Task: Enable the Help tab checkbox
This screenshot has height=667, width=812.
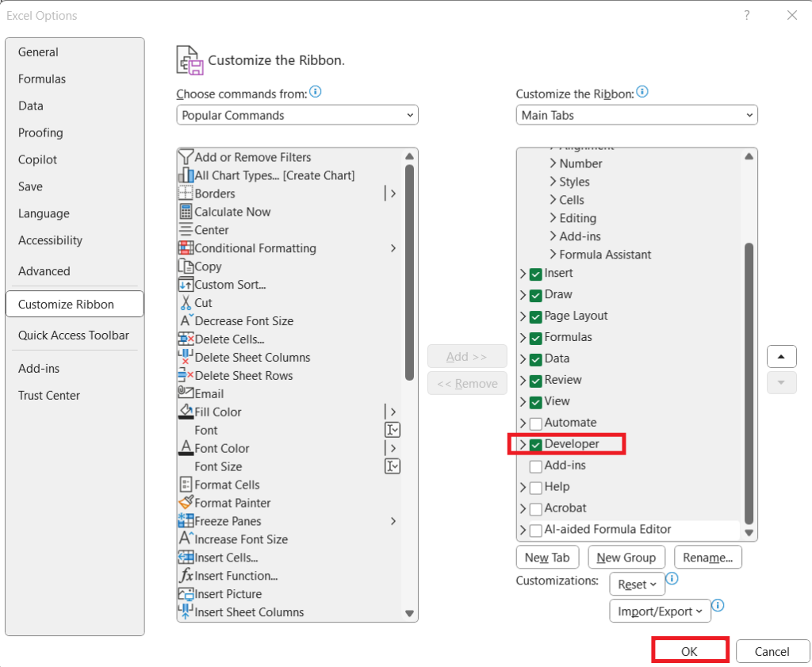Action: 536,486
